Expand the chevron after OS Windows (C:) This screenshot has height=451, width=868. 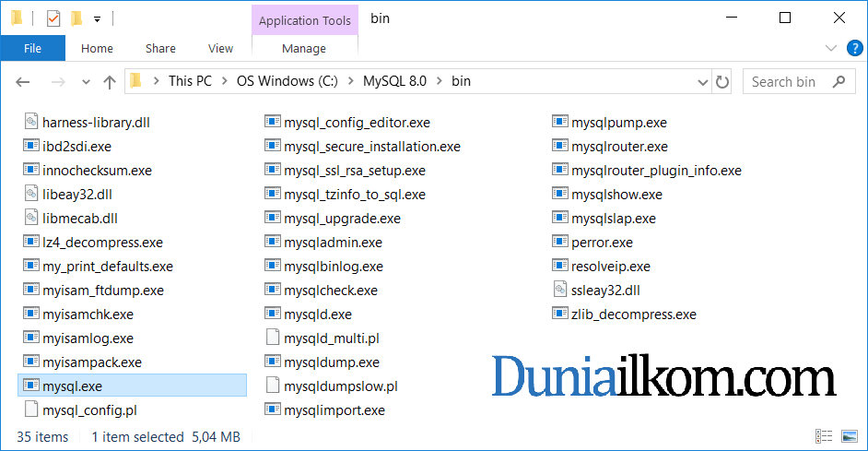[350, 81]
